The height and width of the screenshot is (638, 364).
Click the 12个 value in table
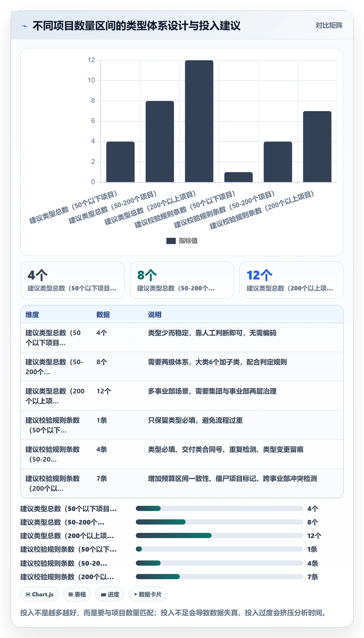(104, 391)
